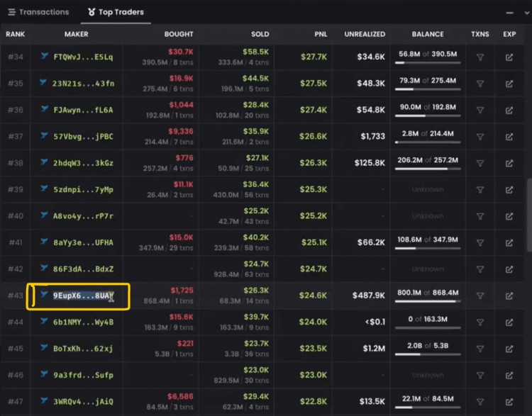The width and height of the screenshot is (532, 416).
Task: Open explorer link for rank #35 trader
Action: tap(509, 84)
